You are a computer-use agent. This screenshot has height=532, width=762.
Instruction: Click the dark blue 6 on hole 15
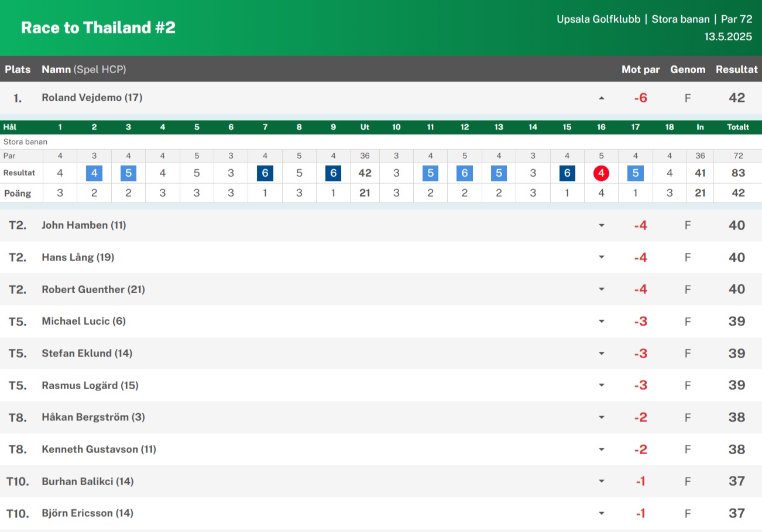tap(567, 173)
